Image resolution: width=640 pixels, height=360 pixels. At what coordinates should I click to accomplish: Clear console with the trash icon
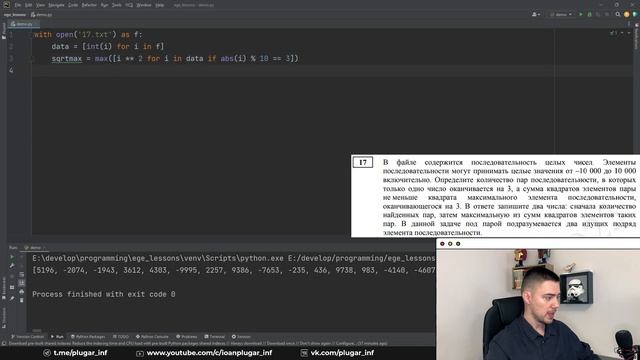click(22, 300)
